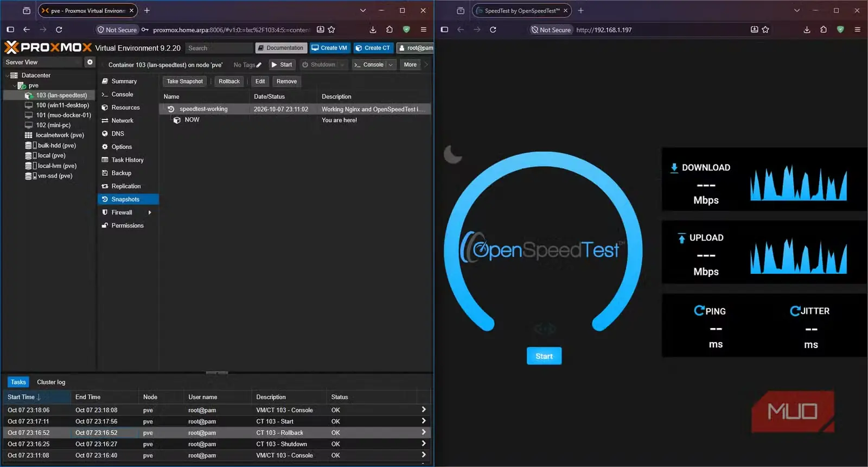This screenshot has height=467, width=868.
Task: List all tabs in the Proxmox browser
Action: (x=363, y=10)
